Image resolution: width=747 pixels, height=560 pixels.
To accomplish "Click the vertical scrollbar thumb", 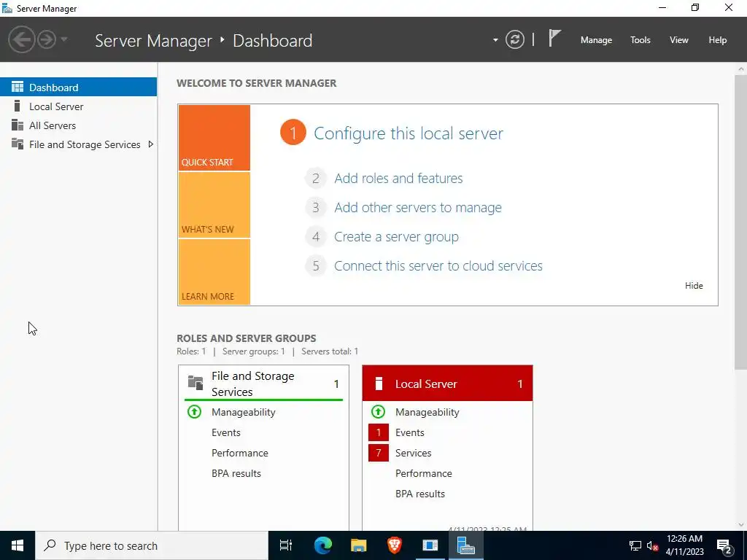I will point(741,222).
